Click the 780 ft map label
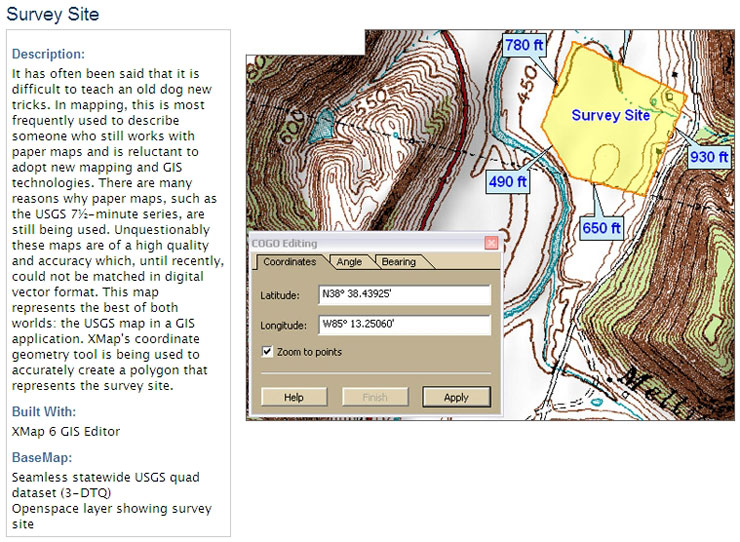The height and width of the screenshot is (542, 740). click(x=524, y=45)
